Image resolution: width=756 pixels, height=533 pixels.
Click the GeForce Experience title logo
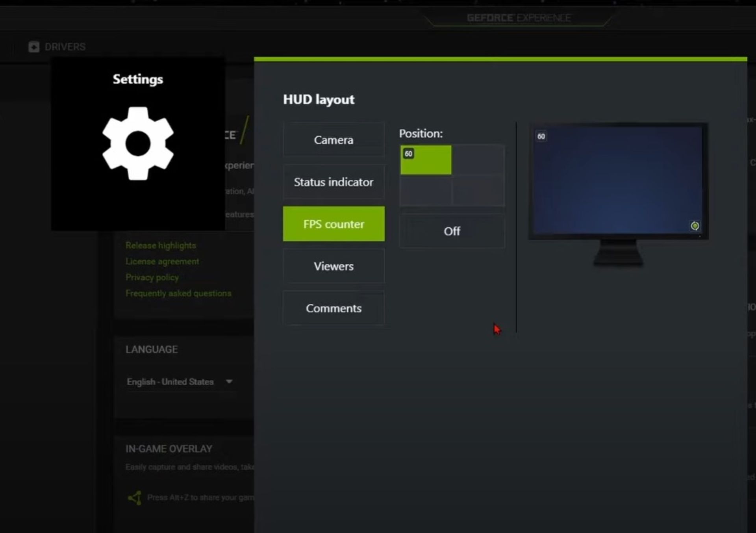click(x=519, y=18)
